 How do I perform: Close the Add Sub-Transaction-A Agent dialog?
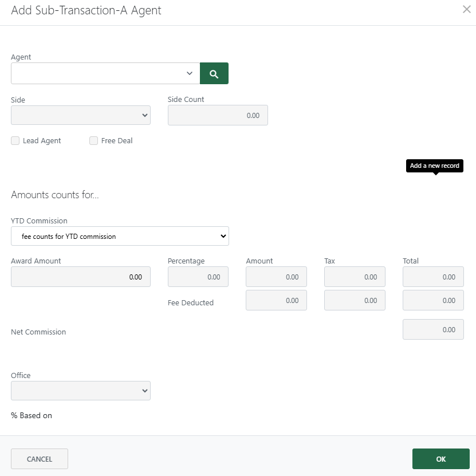click(x=466, y=9)
